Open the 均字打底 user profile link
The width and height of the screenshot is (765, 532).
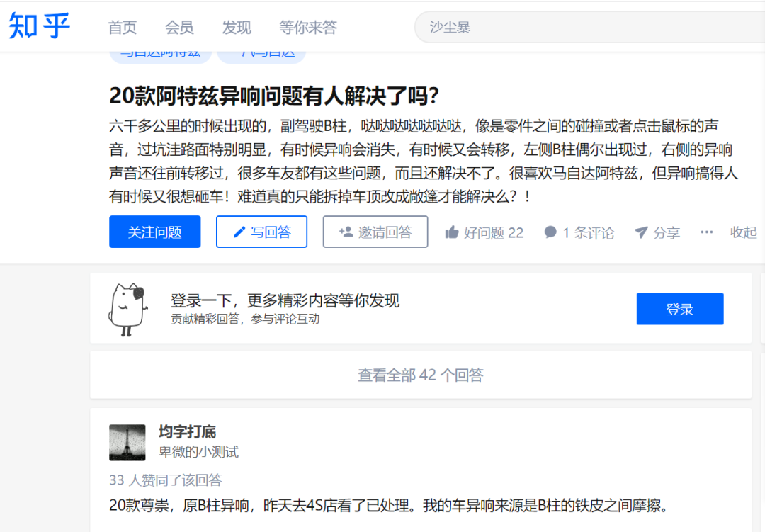(187, 432)
